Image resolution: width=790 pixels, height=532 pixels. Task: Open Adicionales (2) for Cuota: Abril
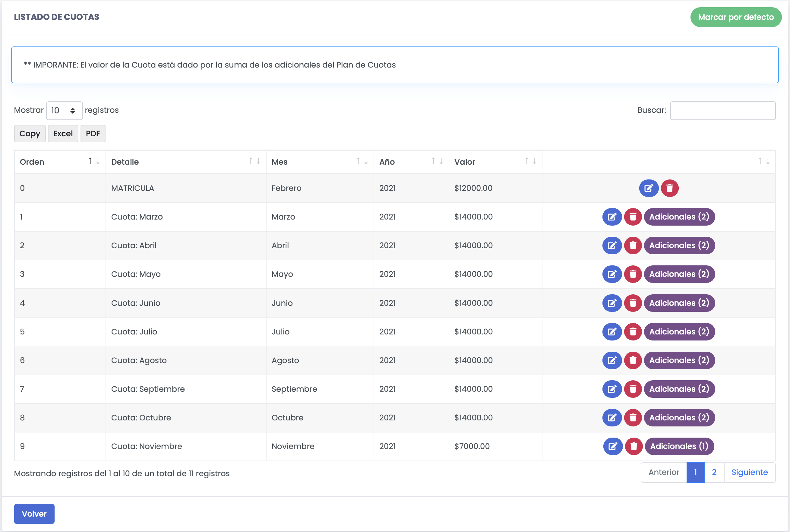pos(679,245)
